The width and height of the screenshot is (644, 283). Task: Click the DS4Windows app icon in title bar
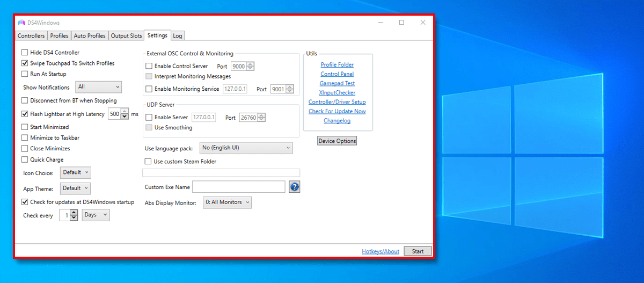click(21, 23)
